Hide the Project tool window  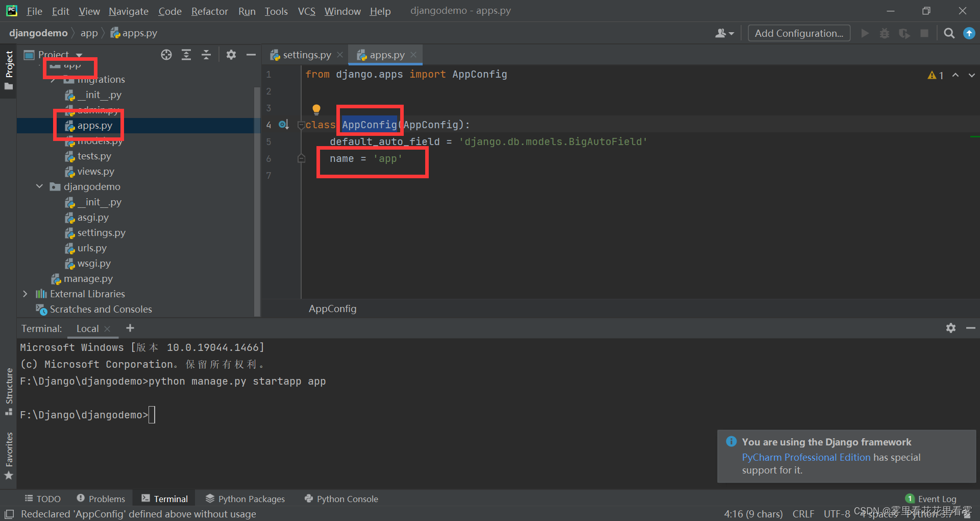click(251, 55)
